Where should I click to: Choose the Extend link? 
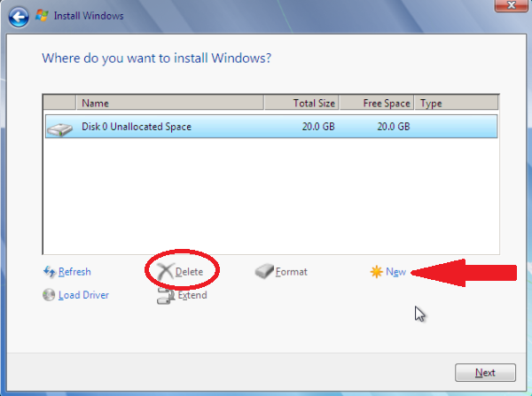pos(192,295)
